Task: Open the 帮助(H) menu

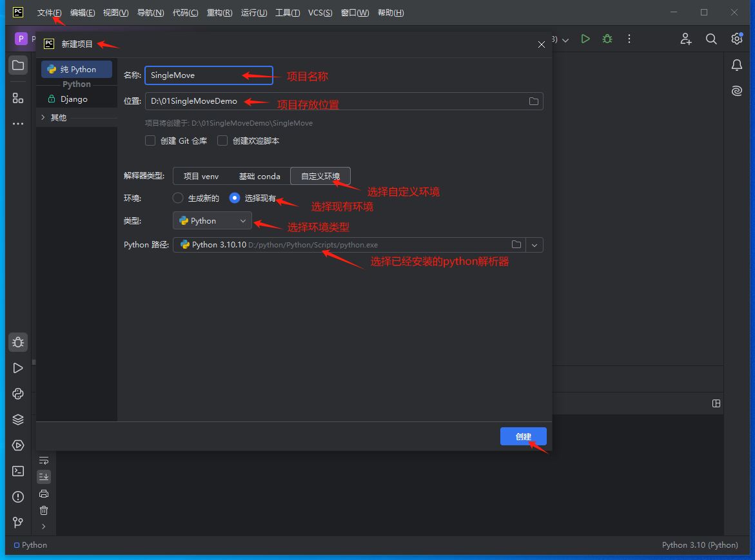Action: click(391, 12)
